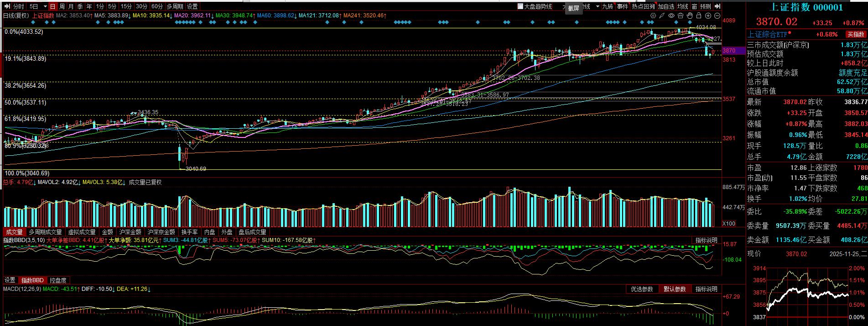
Task: Switch to 沪深金额 tab
Action: (x=130, y=232)
